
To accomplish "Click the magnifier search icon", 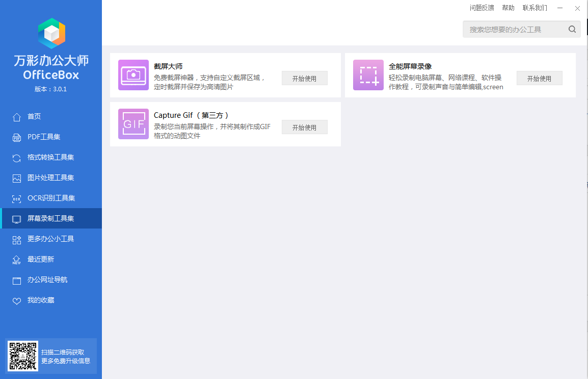I will pyautogui.click(x=572, y=30).
